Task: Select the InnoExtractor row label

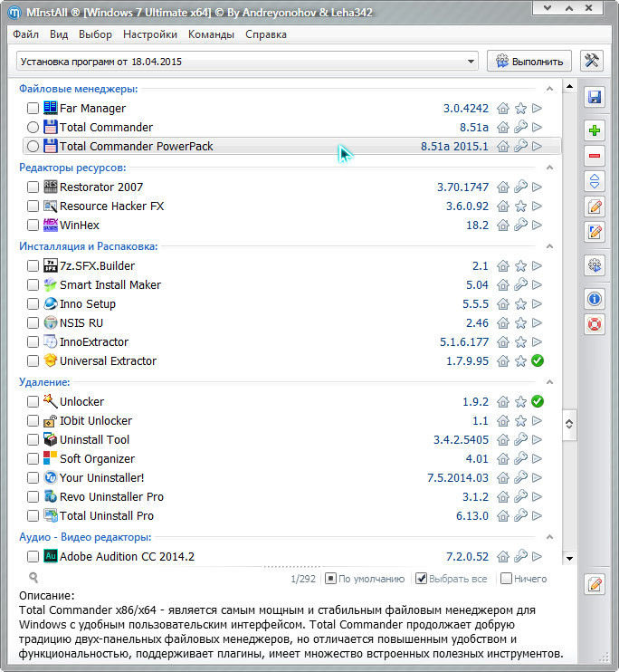Action: (94, 341)
